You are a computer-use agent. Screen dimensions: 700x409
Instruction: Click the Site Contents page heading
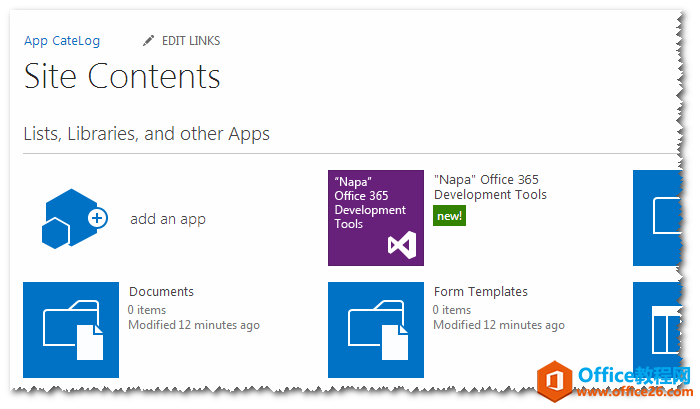click(x=122, y=76)
